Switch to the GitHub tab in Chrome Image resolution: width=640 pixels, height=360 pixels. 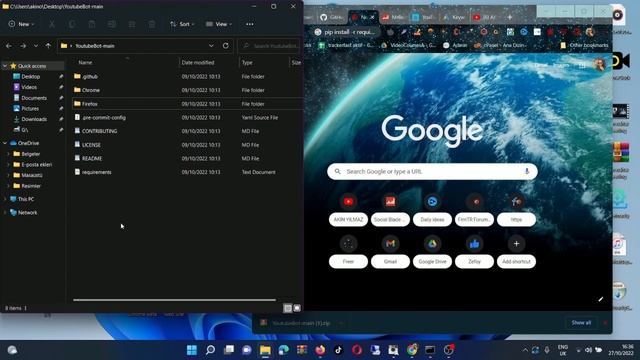(331, 17)
